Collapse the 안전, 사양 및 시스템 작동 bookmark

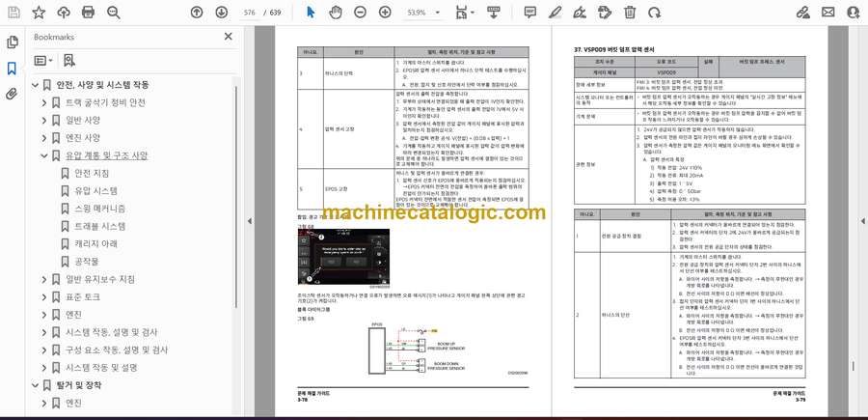[36, 85]
